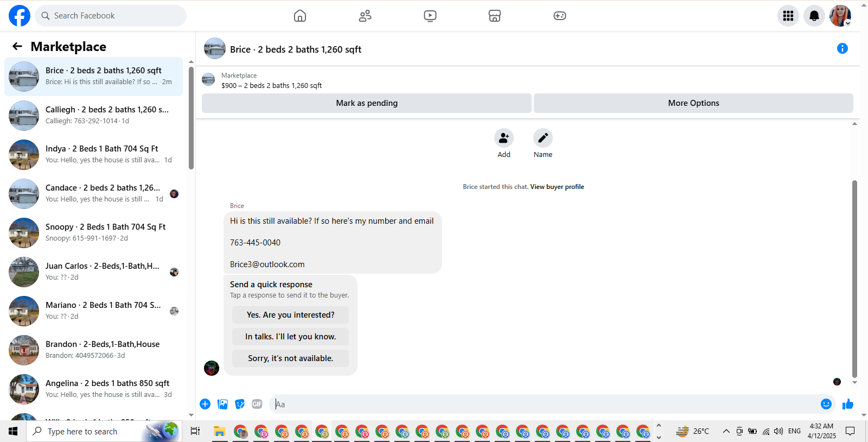Click the chat title Brice 2 beds 2 baths
Viewport: 868px width, 442px height.
[296, 49]
